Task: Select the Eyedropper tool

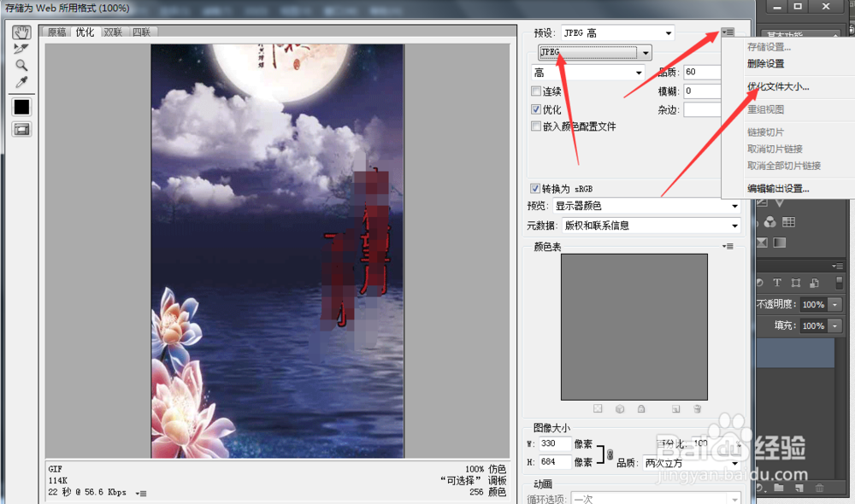Action: (21, 82)
